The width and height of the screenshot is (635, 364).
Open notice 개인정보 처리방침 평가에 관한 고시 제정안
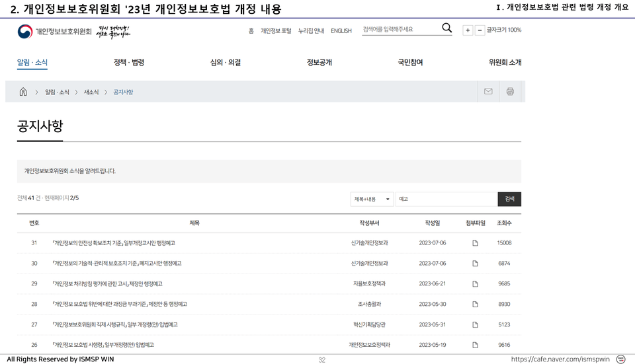[107, 284]
